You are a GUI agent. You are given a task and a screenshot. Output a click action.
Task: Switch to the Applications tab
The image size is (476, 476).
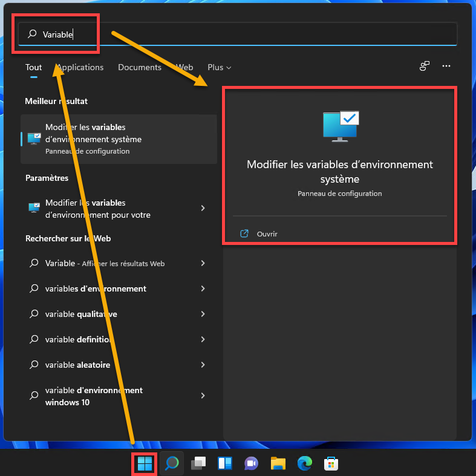click(80, 67)
